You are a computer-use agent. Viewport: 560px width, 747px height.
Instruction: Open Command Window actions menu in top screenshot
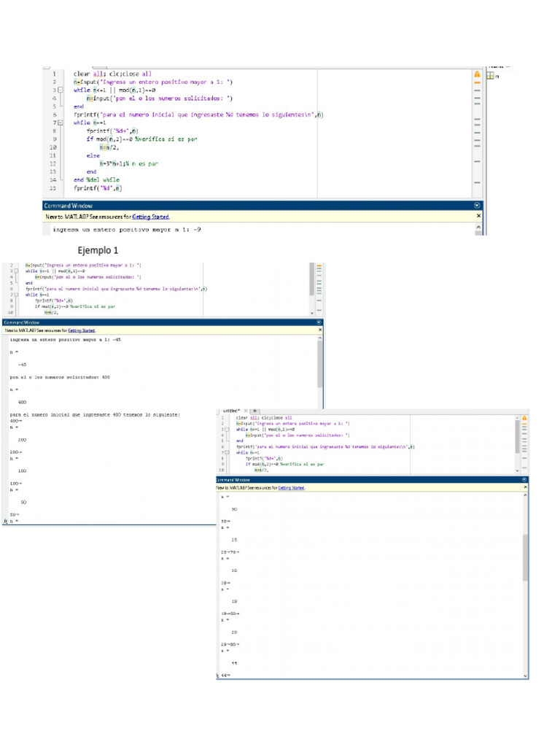point(477,205)
